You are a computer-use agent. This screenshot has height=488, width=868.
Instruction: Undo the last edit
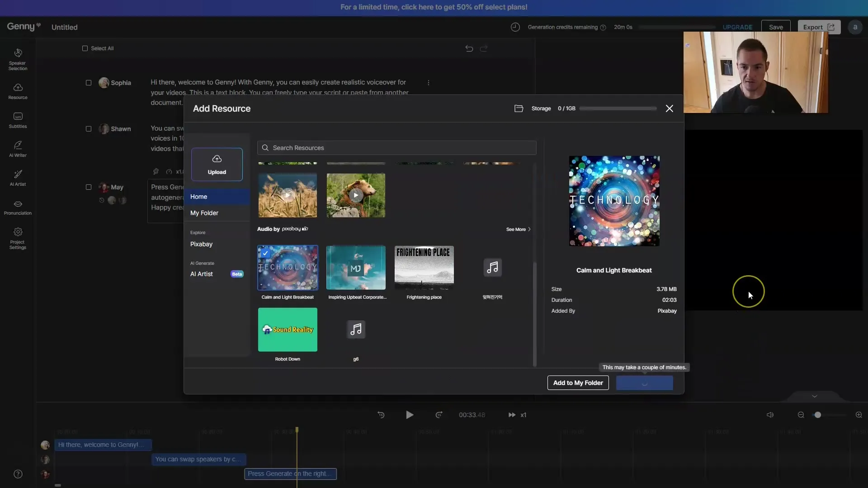click(x=469, y=48)
